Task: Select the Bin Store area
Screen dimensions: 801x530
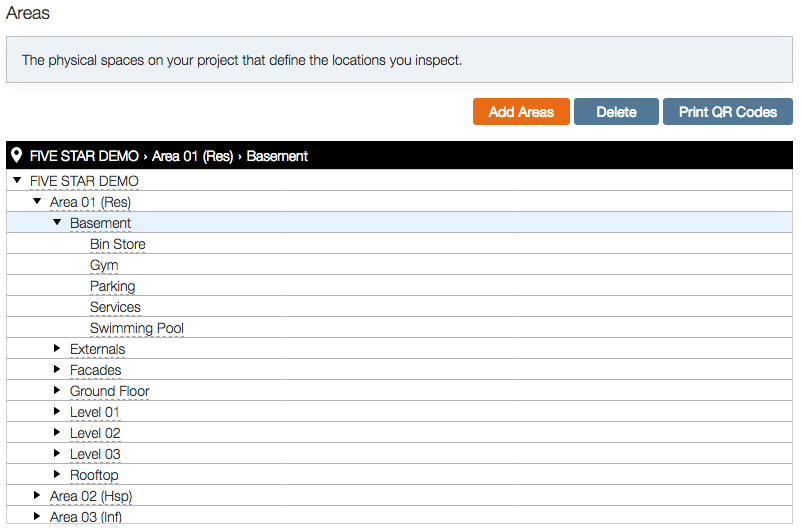Action: coord(117,245)
